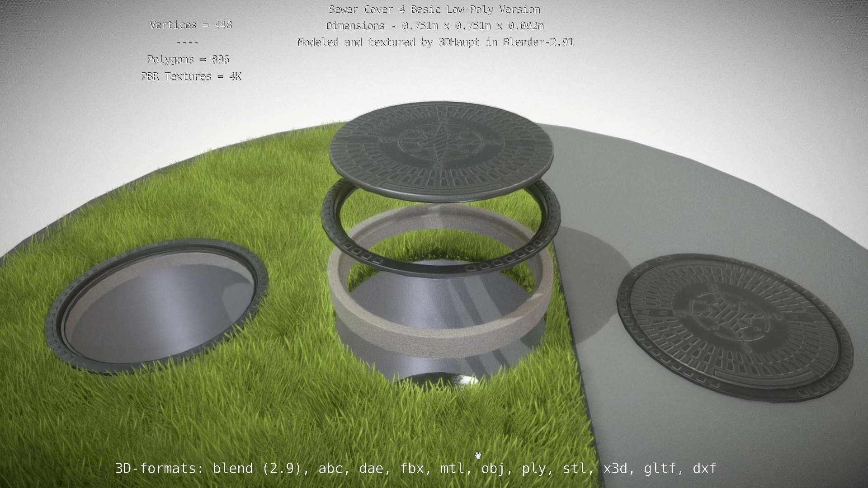Click the Dimensions line of text
The height and width of the screenshot is (488, 868).
click(x=434, y=26)
